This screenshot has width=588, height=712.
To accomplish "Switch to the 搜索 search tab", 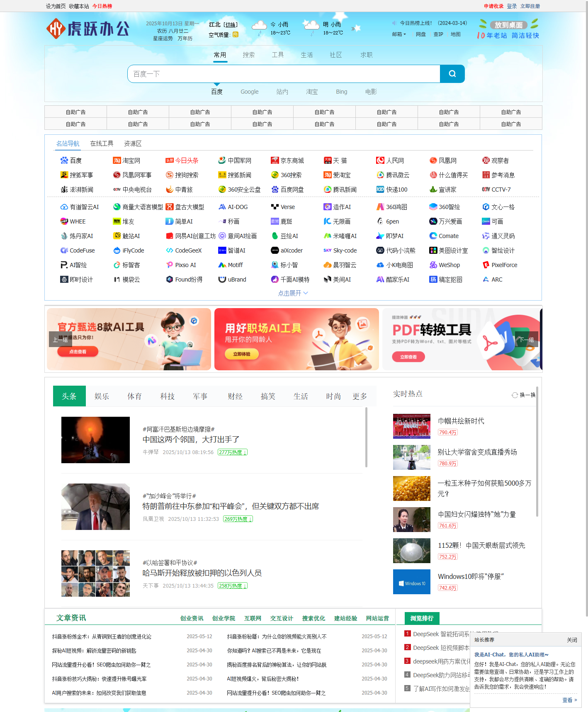I will coord(249,55).
